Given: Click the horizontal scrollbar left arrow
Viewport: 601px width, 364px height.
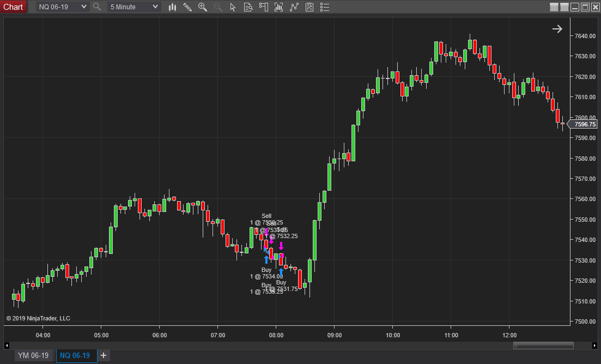Looking at the screenshot, I should tap(7, 345).
